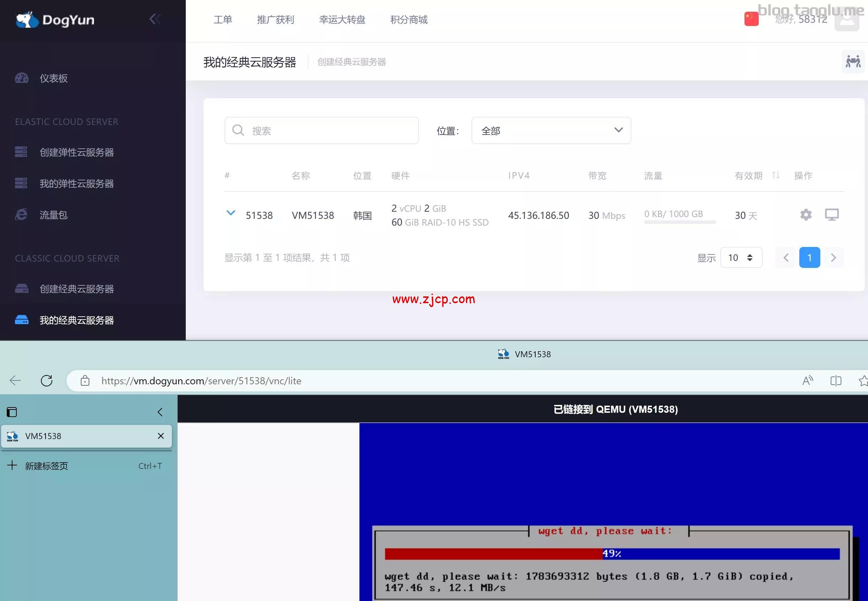Click the 30 Mbps bandwidth cell
The width and height of the screenshot is (868, 601).
point(607,215)
